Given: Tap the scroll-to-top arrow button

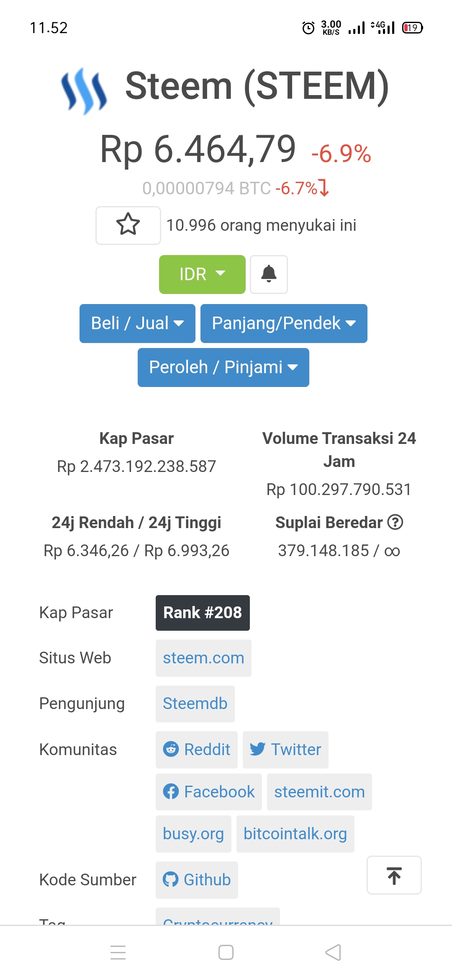Looking at the screenshot, I should pos(394,875).
